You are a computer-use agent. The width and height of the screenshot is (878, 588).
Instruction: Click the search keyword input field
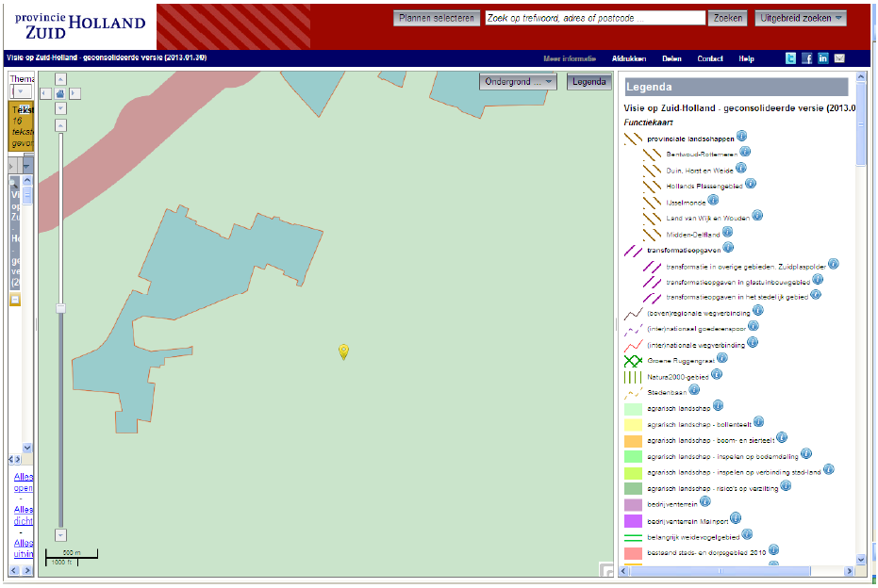click(x=595, y=18)
